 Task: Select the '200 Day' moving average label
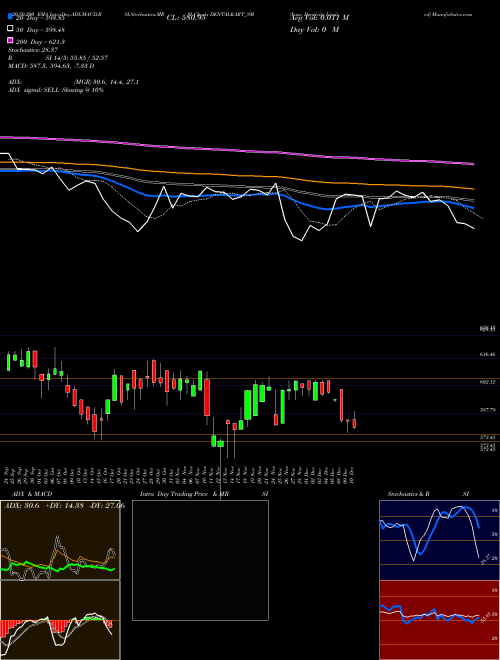pos(40,42)
